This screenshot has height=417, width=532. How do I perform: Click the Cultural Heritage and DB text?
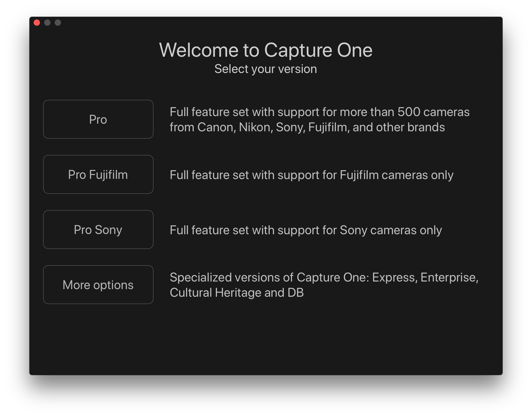click(237, 293)
